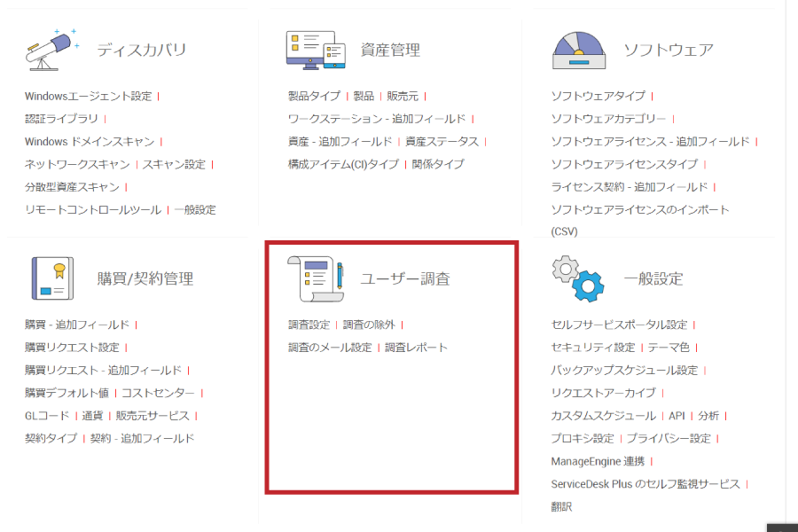Open ソフトウェアタイプ link
This screenshot has width=798, height=532.
tap(598, 97)
